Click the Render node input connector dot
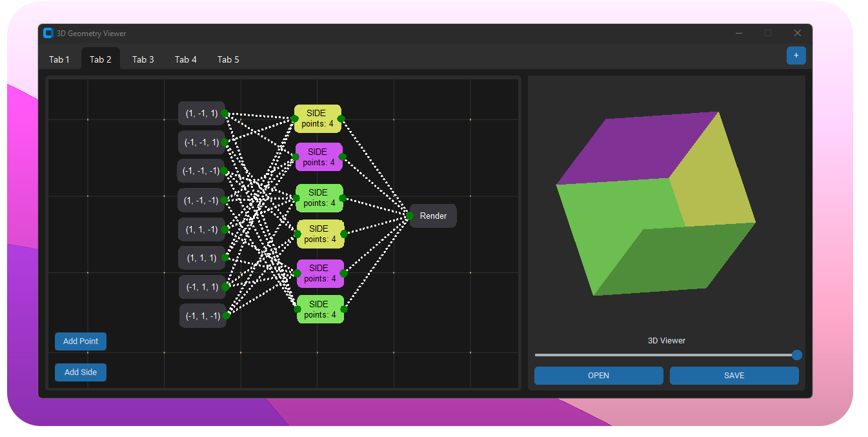The height and width of the screenshot is (437, 868). [410, 216]
